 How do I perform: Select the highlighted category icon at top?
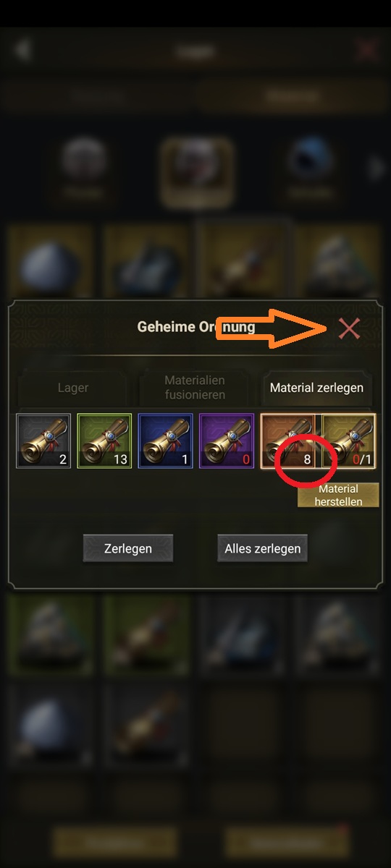tap(197, 171)
